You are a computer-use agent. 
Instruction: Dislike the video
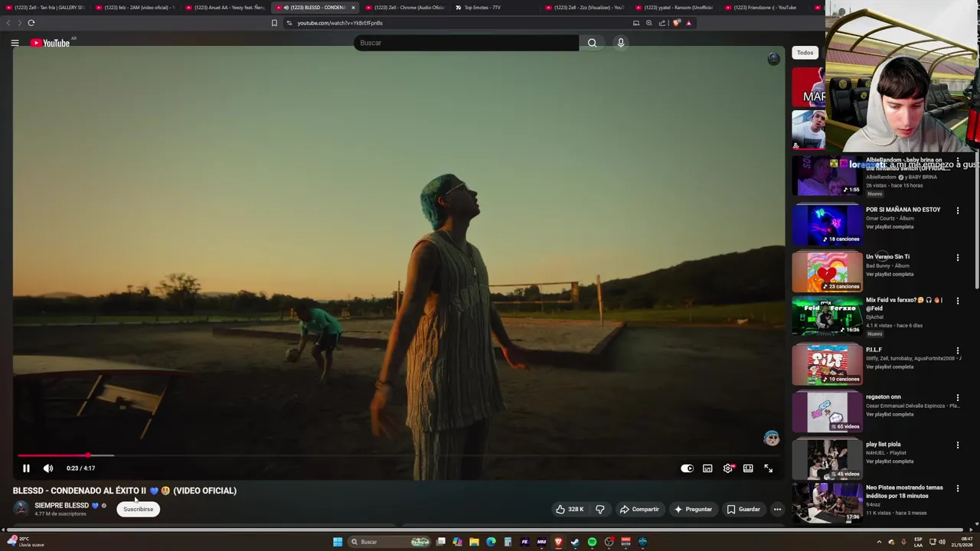pyautogui.click(x=600, y=509)
